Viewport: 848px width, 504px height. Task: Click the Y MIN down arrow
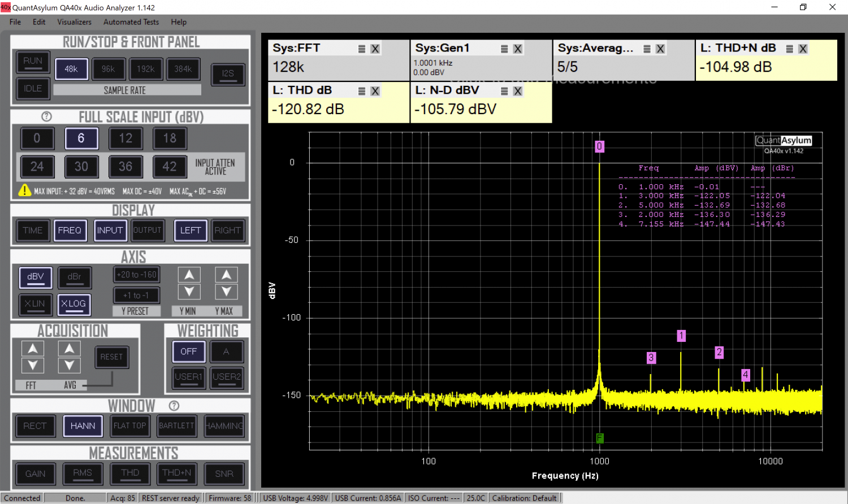[x=189, y=292]
